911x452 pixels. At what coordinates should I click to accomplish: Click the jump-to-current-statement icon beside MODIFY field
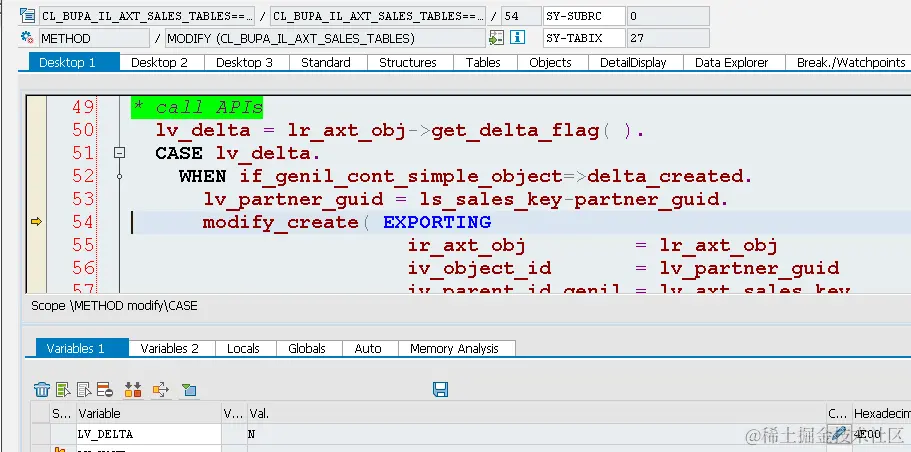click(x=496, y=38)
